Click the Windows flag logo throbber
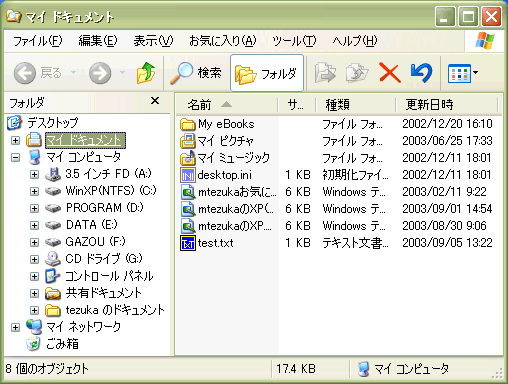This screenshot has height=384, width=508. point(485,41)
